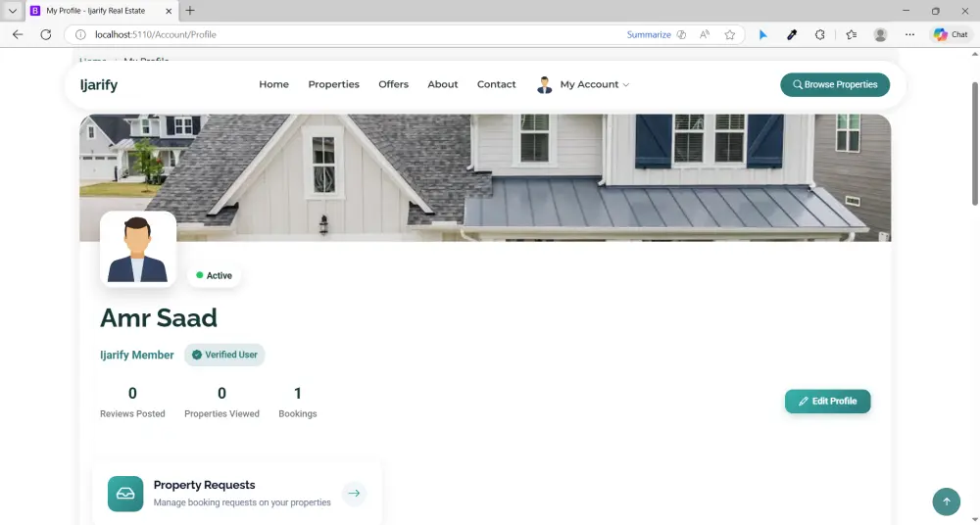Open the Offers nav link
Image resolution: width=980 pixels, height=525 pixels.
coord(393,84)
